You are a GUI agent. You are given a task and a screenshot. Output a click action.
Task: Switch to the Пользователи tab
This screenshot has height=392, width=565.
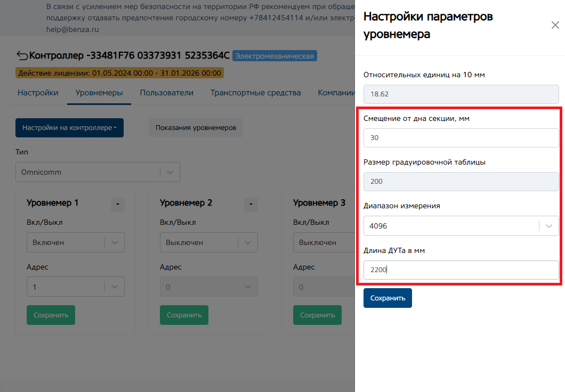coord(166,93)
